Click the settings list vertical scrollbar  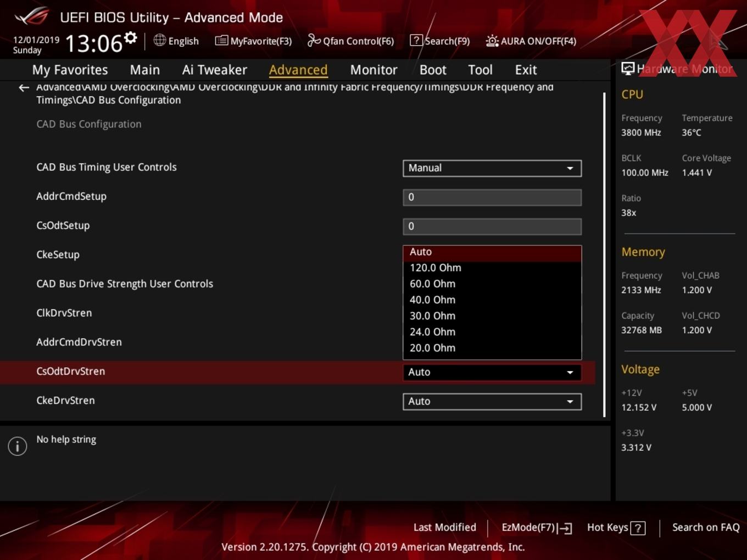(x=604, y=254)
